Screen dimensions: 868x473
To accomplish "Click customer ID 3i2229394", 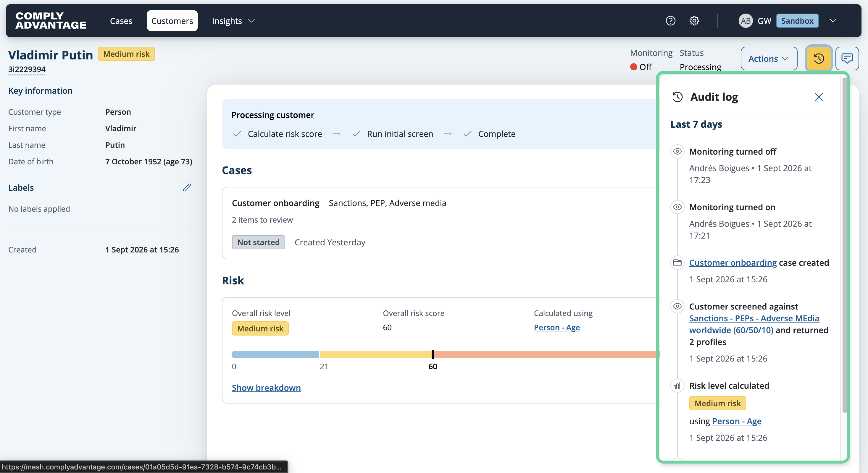I will [27, 69].
